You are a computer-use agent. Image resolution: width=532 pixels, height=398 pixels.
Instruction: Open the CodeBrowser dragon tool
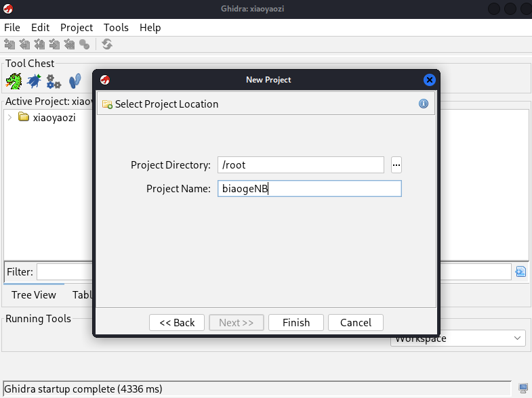coord(14,81)
